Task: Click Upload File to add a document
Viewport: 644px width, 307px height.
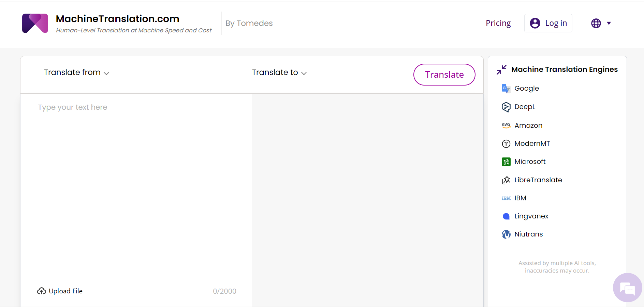Action: 60,291
